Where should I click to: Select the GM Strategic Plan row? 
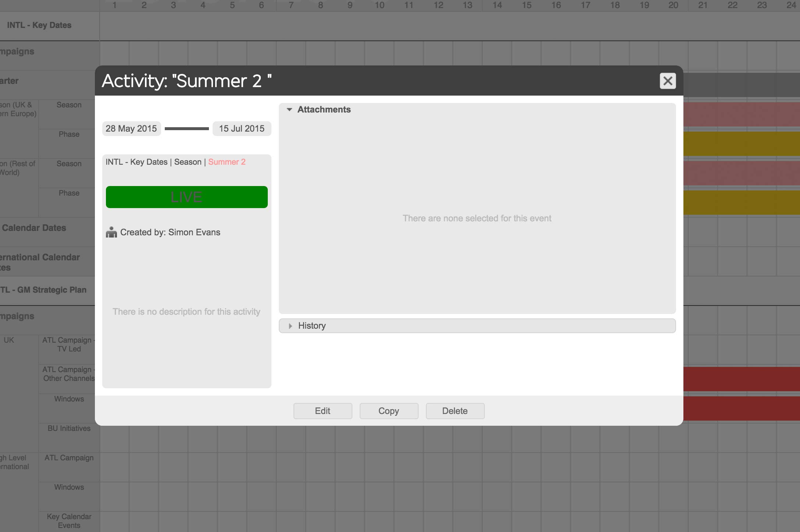43,290
